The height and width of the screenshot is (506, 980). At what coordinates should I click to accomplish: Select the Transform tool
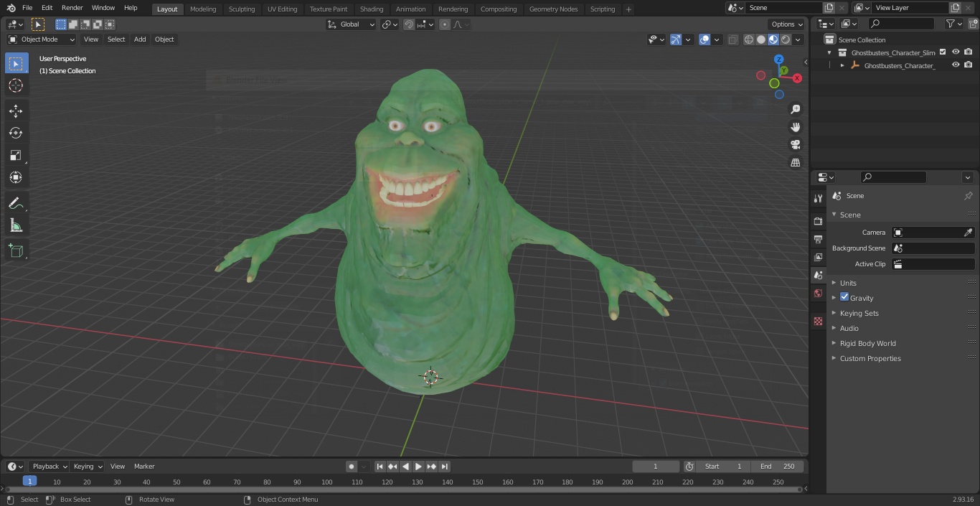click(x=16, y=177)
